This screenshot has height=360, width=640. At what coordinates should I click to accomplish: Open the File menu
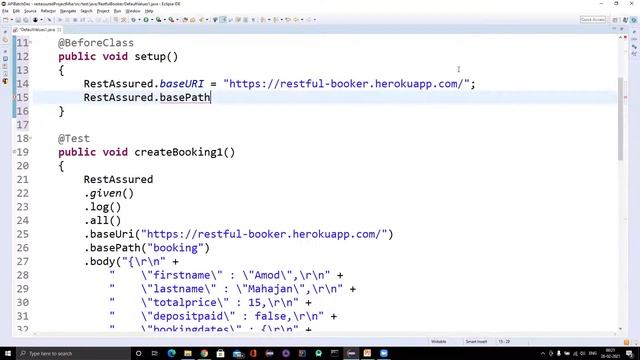click(x=5, y=11)
